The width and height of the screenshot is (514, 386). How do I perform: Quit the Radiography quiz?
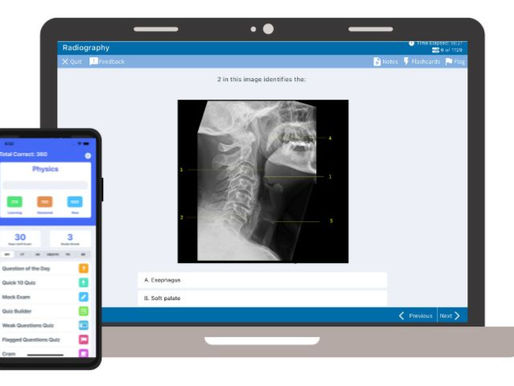pos(72,62)
